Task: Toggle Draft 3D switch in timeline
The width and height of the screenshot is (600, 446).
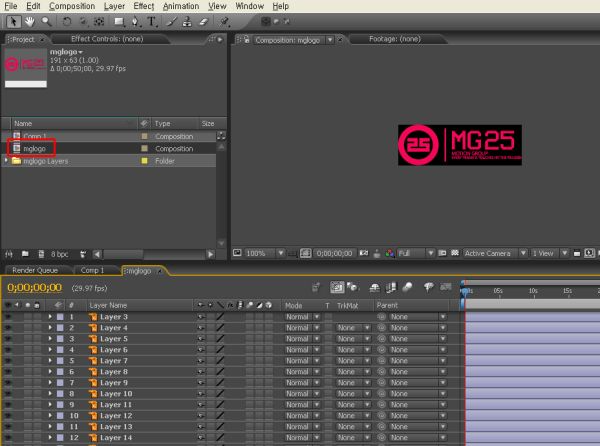Action: coord(352,287)
